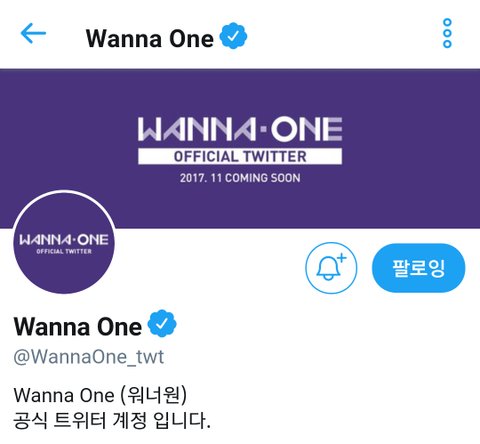Click the Korean name 워너원 in bio
Image resolution: width=480 pixels, height=444 pixels.
point(153,395)
